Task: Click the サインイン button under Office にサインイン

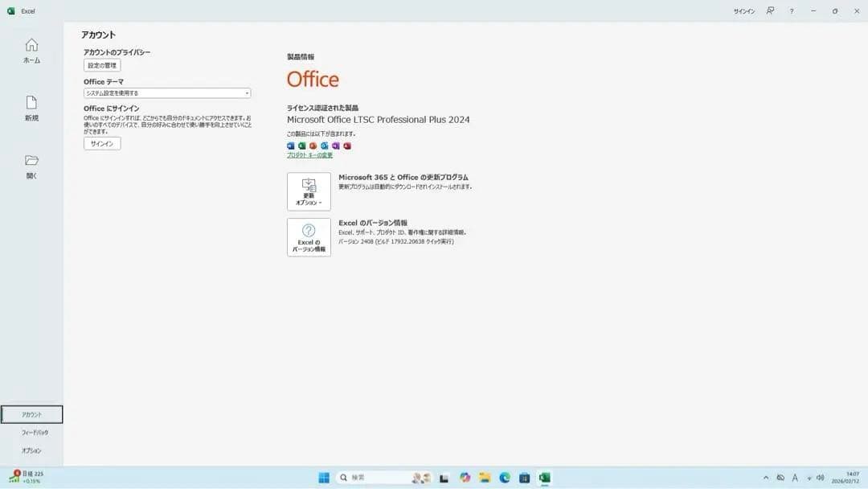Action: (x=101, y=143)
